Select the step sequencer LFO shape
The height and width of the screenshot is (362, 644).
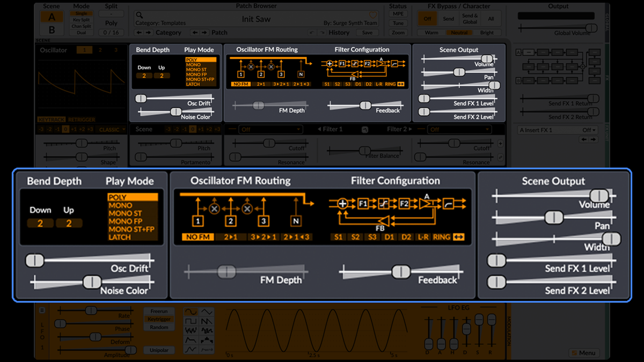207,340
